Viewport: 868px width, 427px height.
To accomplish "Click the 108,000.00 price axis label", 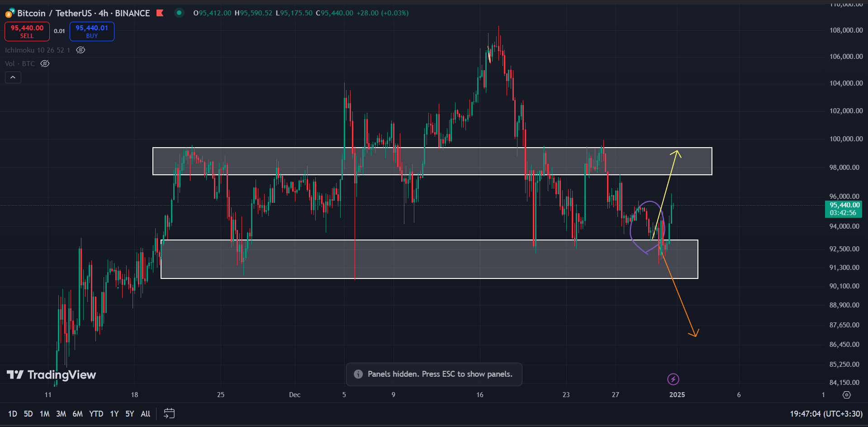I will click(x=846, y=30).
